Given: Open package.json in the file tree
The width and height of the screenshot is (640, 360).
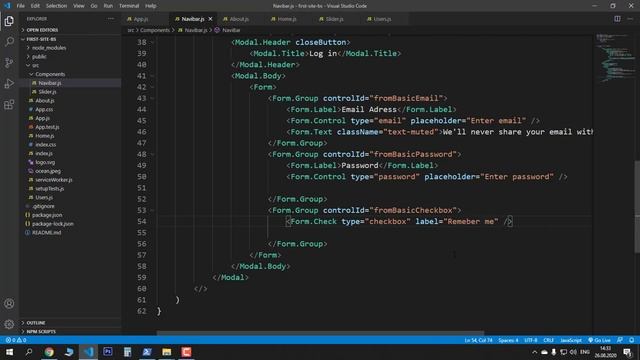Looking at the screenshot, I should point(47,215).
